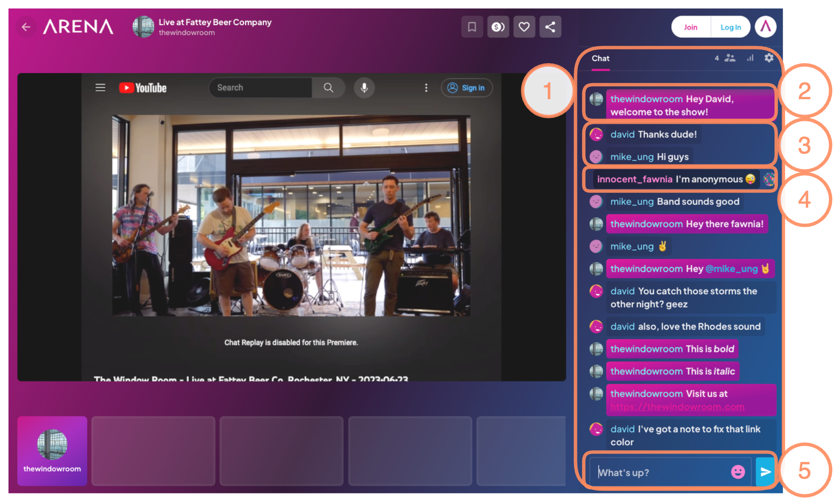
Task: Open YouTube hamburger menu
Action: coord(100,88)
